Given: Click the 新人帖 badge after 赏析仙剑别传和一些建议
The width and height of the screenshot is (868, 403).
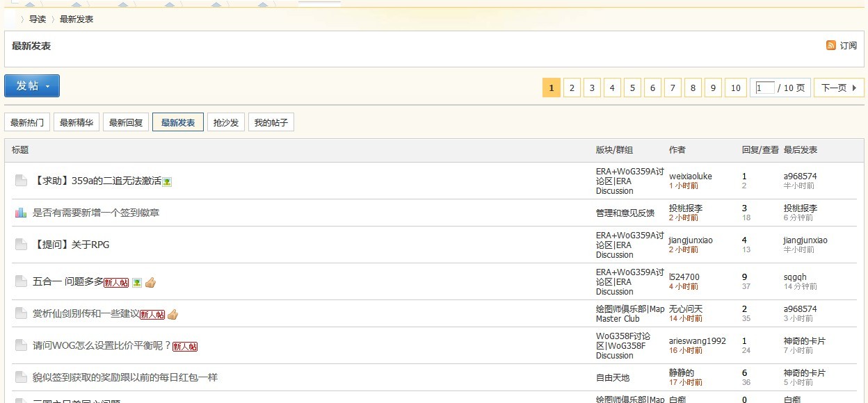Looking at the screenshot, I should [x=152, y=314].
